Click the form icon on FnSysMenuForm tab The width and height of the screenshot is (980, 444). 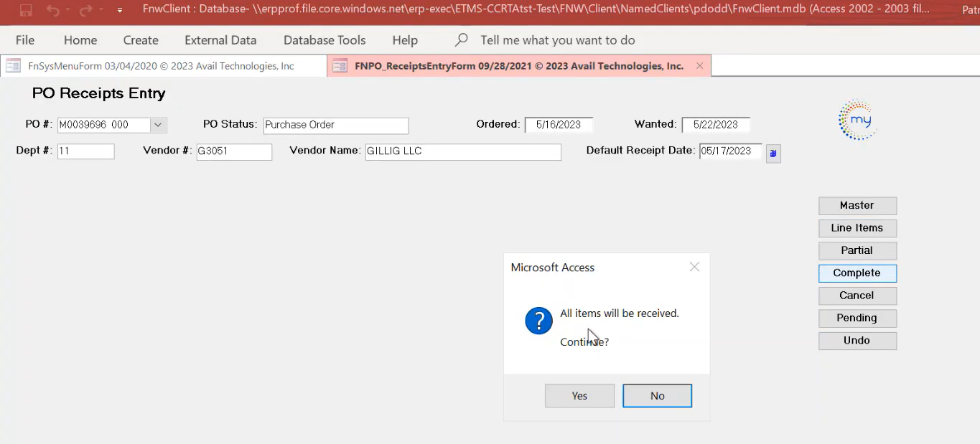[x=13, y=66]
